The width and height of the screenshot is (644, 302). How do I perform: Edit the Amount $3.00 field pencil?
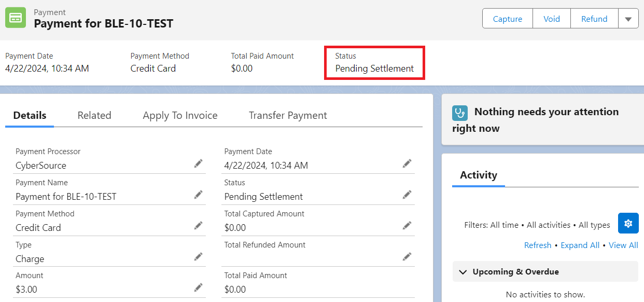point(198,287)
